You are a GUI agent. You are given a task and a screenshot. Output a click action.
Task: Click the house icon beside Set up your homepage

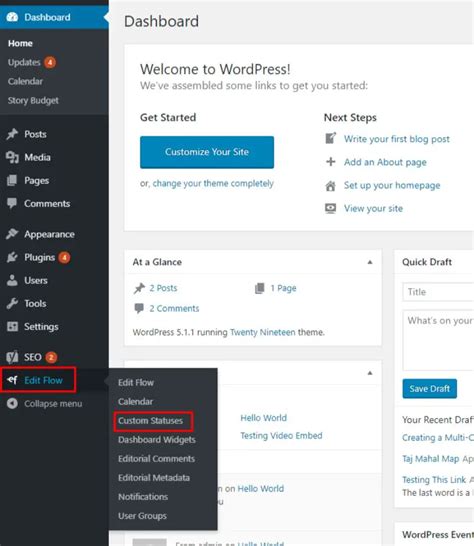pos(331,186)
